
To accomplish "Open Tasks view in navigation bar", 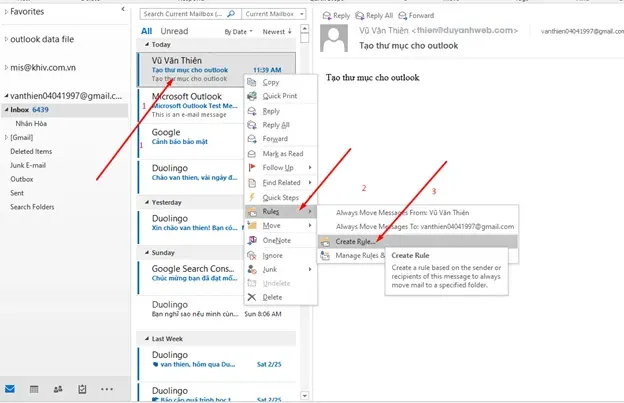I will tap(82, 389).
